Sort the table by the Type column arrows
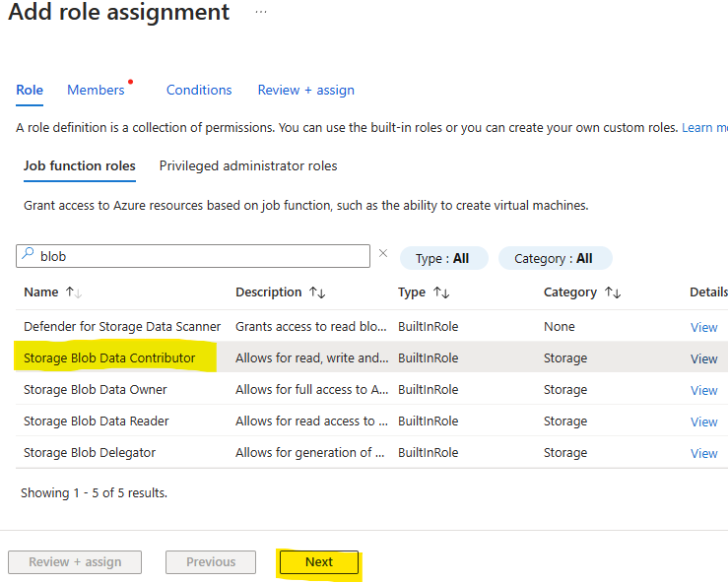Viewport: 728px width, 583px height. pos(441,292)
